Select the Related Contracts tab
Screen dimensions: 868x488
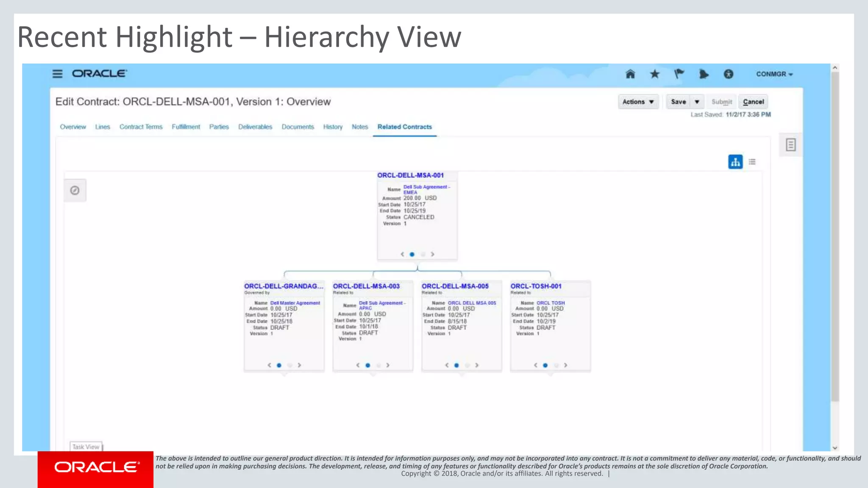point(405,127)
